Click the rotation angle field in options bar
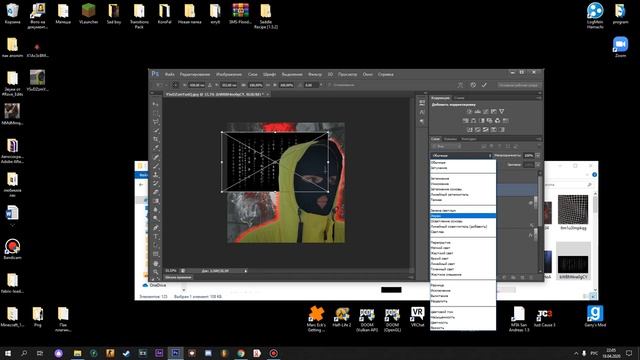This screenshot has width=640, height=360. 310,85
